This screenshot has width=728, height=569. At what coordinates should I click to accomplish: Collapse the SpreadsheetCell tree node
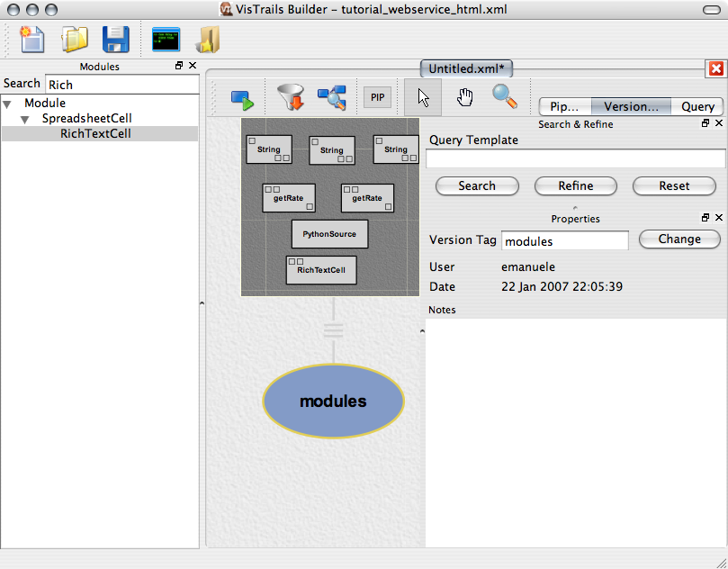25,119
